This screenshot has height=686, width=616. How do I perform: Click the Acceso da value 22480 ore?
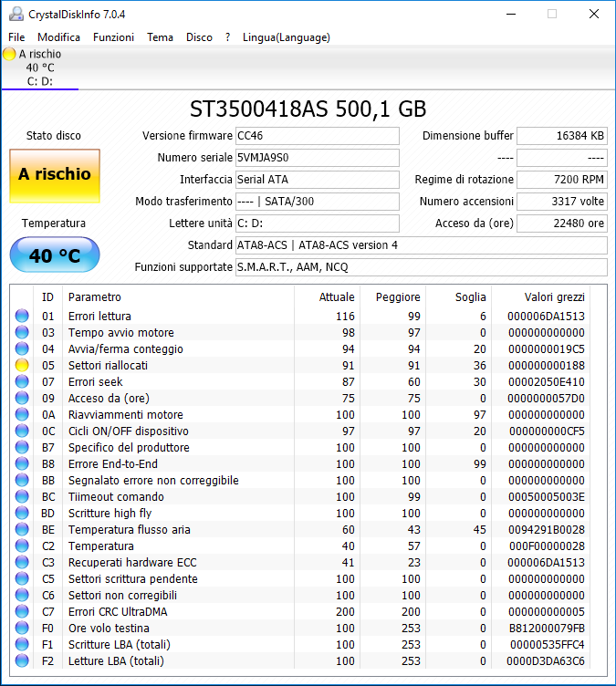pos(562,223)
